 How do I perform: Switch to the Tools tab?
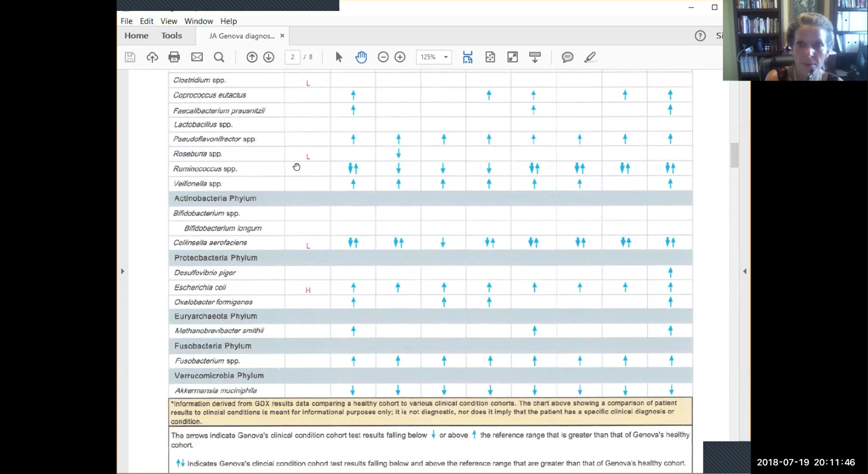coord(171,36)
